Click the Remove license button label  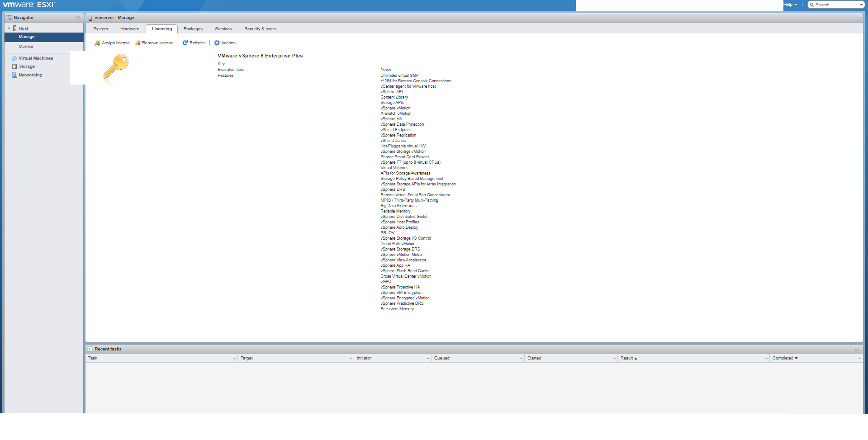click(157, 43)
